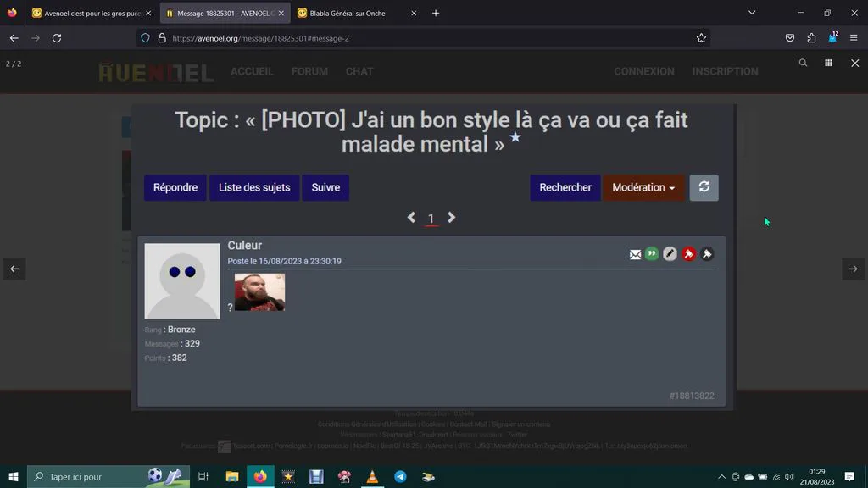The image size is (868, 488).
Task: Close the image viewer overlay
Action: click(854, 63)
